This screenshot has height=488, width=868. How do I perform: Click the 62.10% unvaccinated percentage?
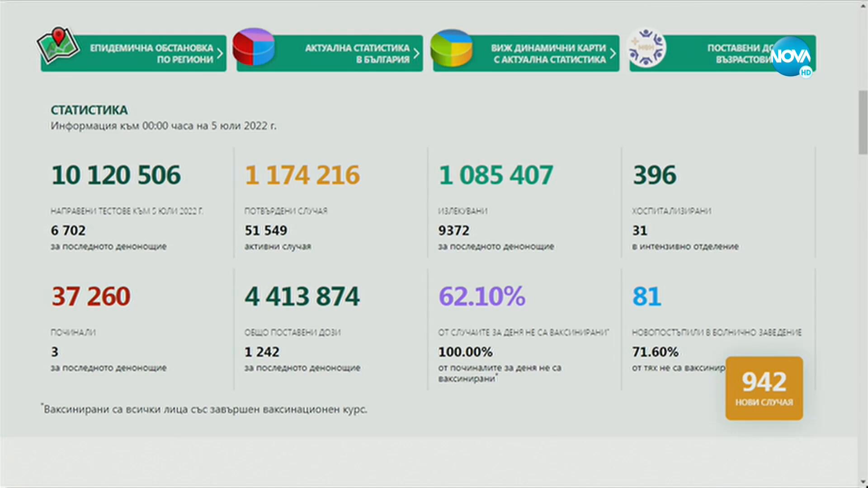(x=482, y=296)
